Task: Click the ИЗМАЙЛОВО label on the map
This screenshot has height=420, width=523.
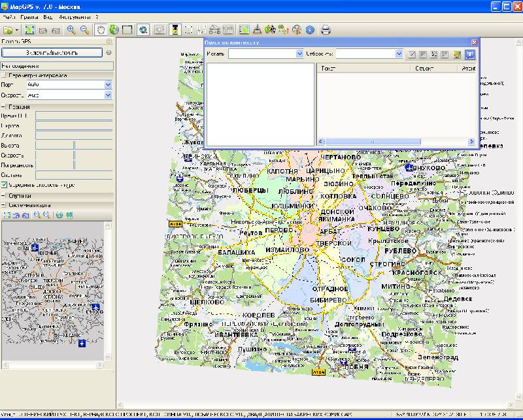Action: pyautogui.click(x=287, y=250)
